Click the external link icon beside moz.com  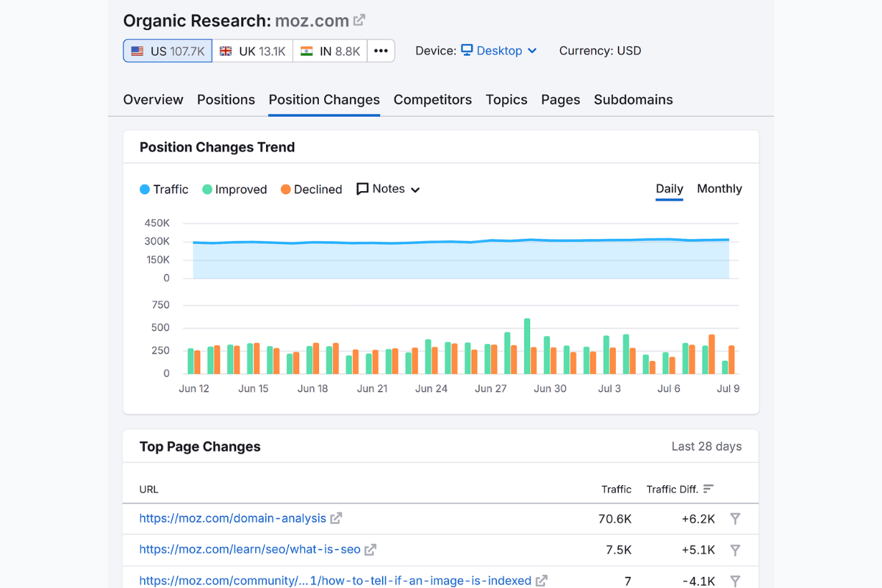click(x=359, y=20)
